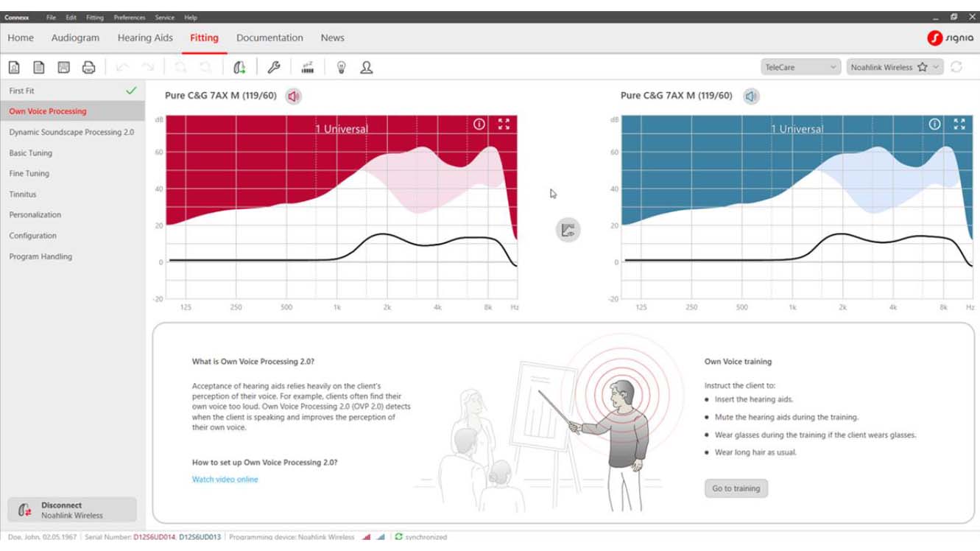
Task: Click the curve display icon between graphs
Action: click(568, 230)
